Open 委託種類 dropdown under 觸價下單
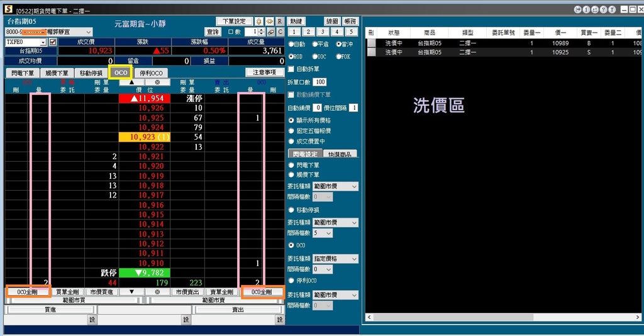Screen dimensions: 644x336 click(335, 186)
